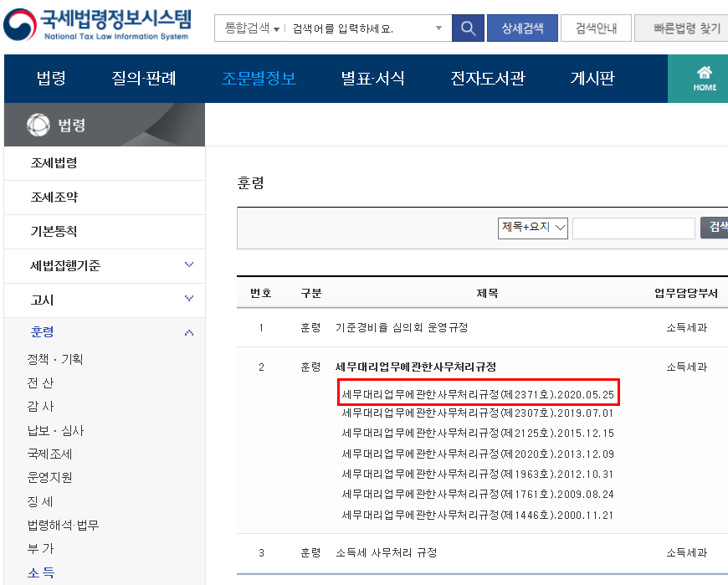Image resolution: width=728 pixels, height=585 pixels.
Task: Open the 질의·판례 main menu
Action: click(x=143, y=78)
